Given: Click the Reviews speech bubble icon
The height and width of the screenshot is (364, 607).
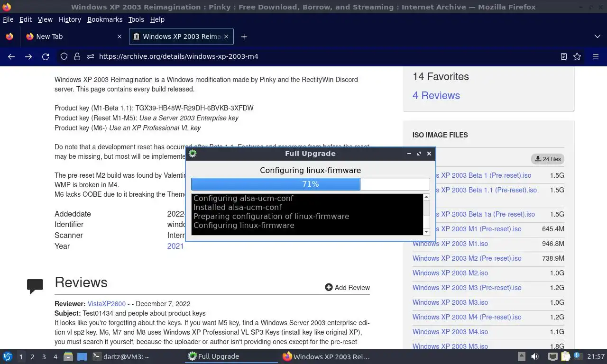Looking at the screenshot, I should [35, 286].
